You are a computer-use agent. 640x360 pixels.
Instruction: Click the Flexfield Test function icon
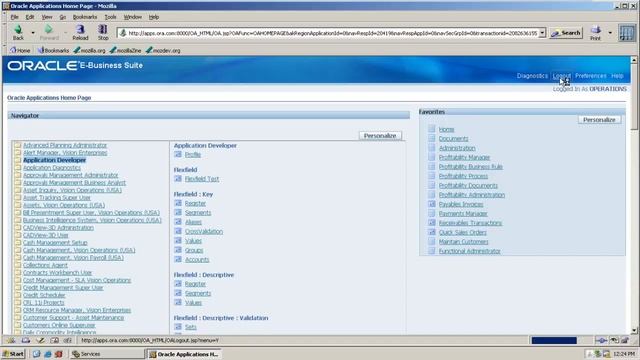click(x=178, y=178)
